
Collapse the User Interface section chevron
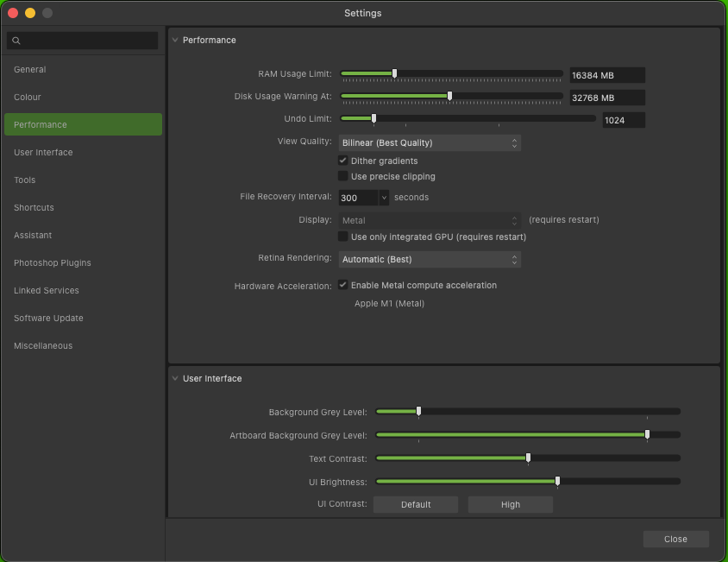click(x=175, y=378)
